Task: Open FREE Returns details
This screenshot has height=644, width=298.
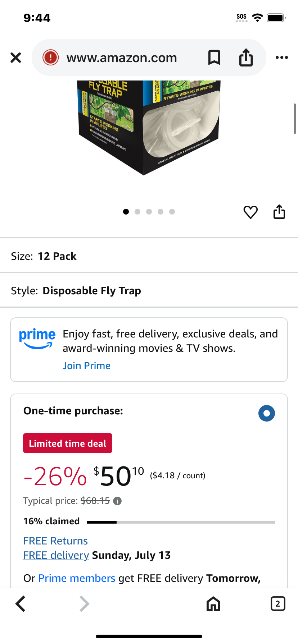Action: tap(55, 541)
